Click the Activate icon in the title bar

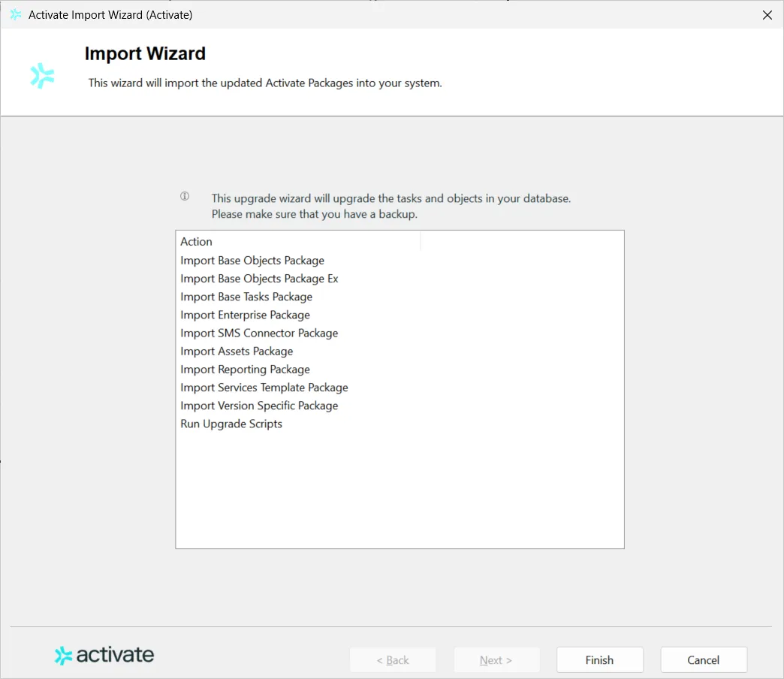[x=16, y=14]
